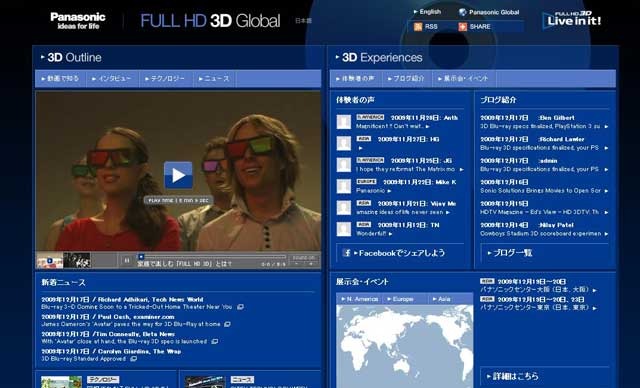
Task: Click the avatar next to TN's comment
Action: pyautogui.click(x=344, y=229)
